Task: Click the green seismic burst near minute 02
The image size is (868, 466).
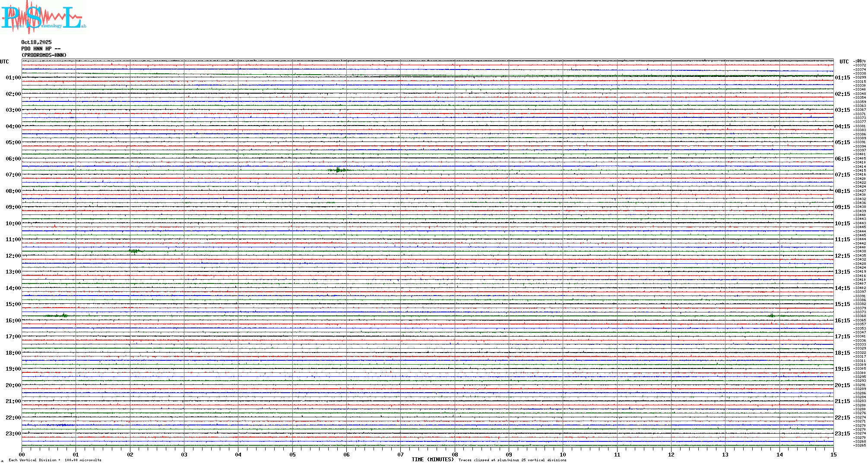Action: (135, 251)
